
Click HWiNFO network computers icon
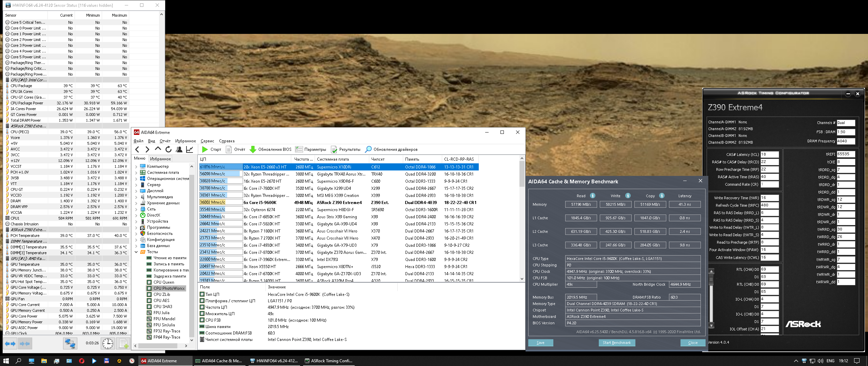[70, 344]
